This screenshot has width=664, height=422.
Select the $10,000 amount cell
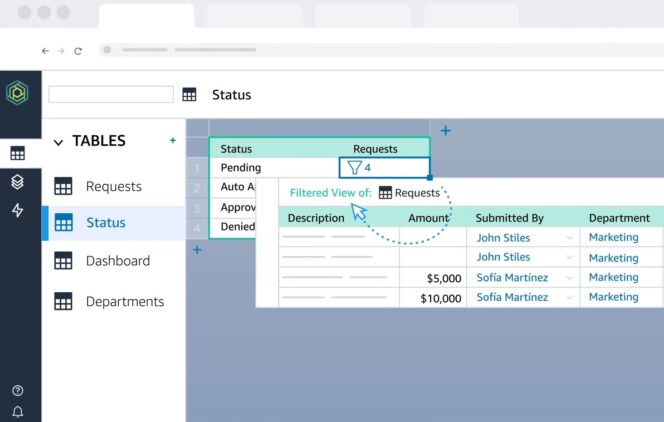(433, 298)
